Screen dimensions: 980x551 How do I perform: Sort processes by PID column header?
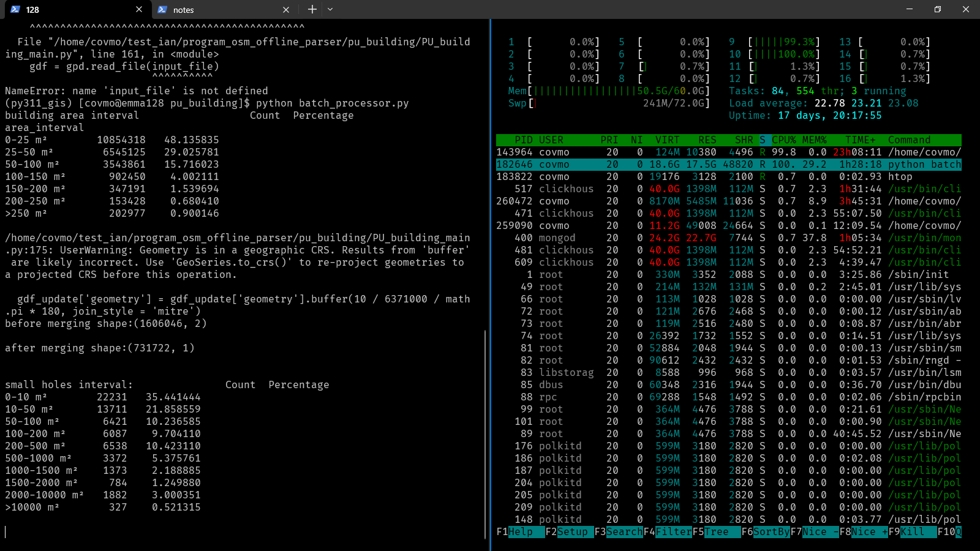click(524, 140)
